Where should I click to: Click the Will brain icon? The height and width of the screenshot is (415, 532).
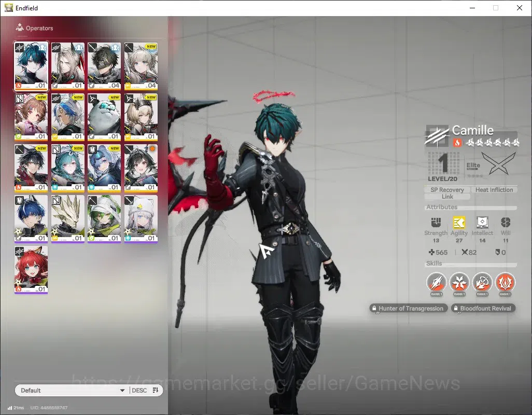click(506, 222)
